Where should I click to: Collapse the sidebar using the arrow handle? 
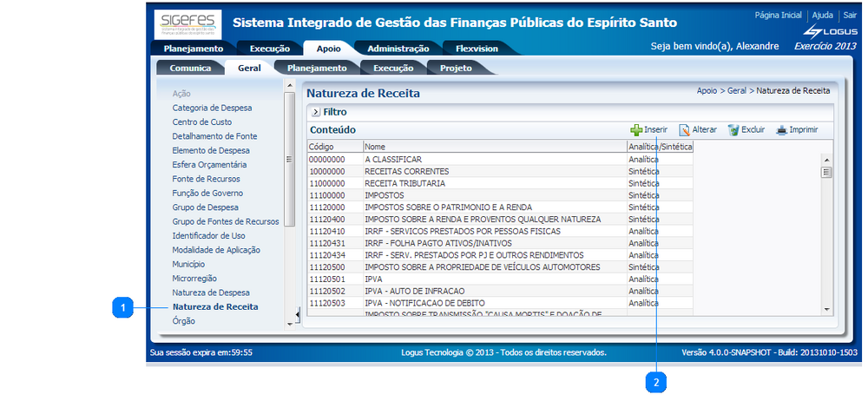298,314
